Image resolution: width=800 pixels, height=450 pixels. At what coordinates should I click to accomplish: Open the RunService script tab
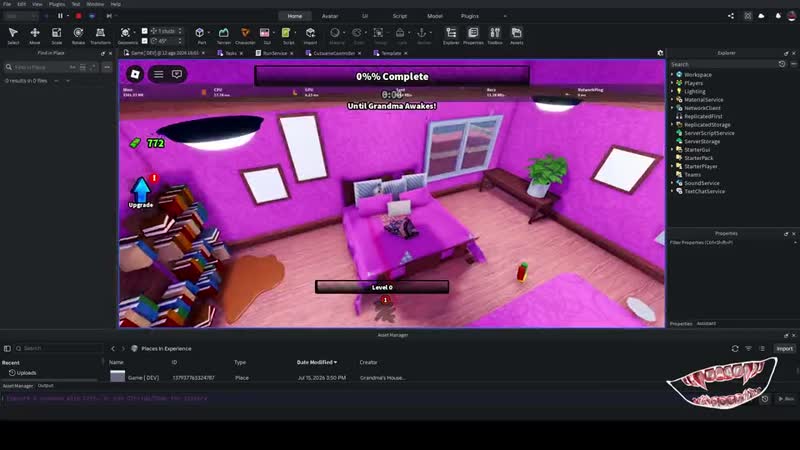coord(274,53)
